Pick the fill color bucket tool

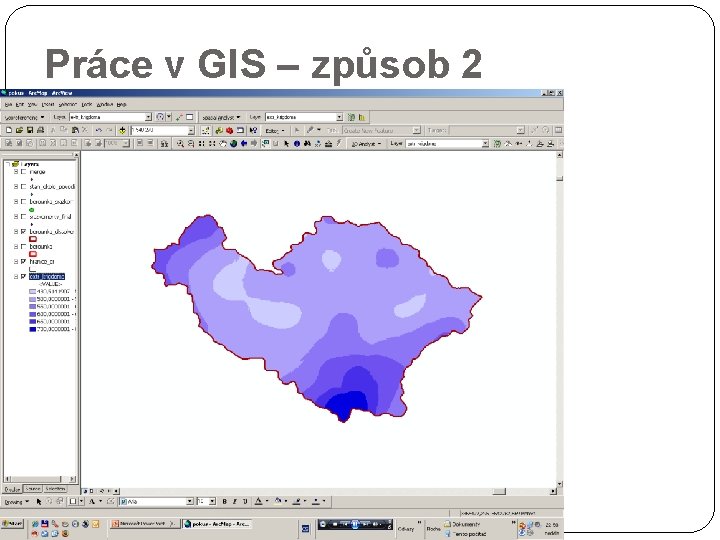(278, 501)
